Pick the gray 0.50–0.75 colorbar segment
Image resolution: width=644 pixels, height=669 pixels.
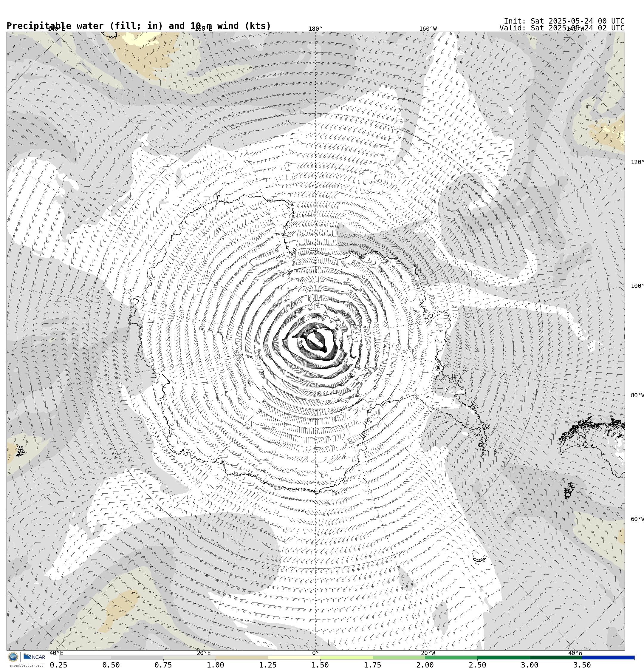pyautogui.click(x=137, y=657)
